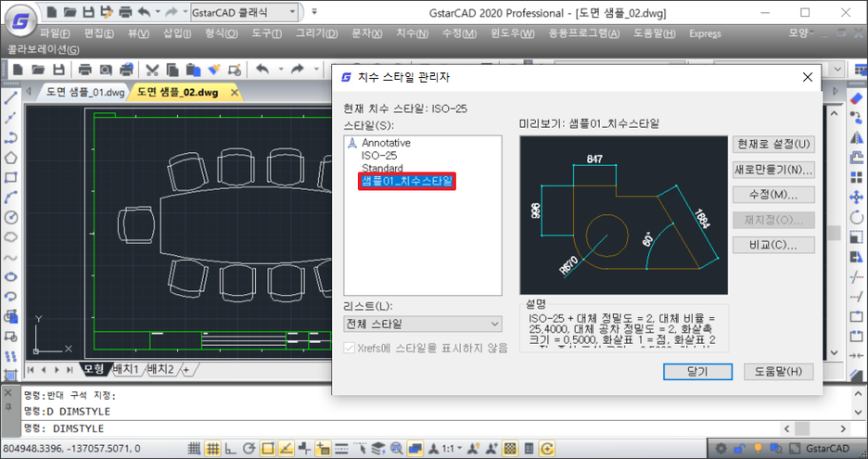
Task: Click the Match Properties brush icon
Action: click(214, 70)
